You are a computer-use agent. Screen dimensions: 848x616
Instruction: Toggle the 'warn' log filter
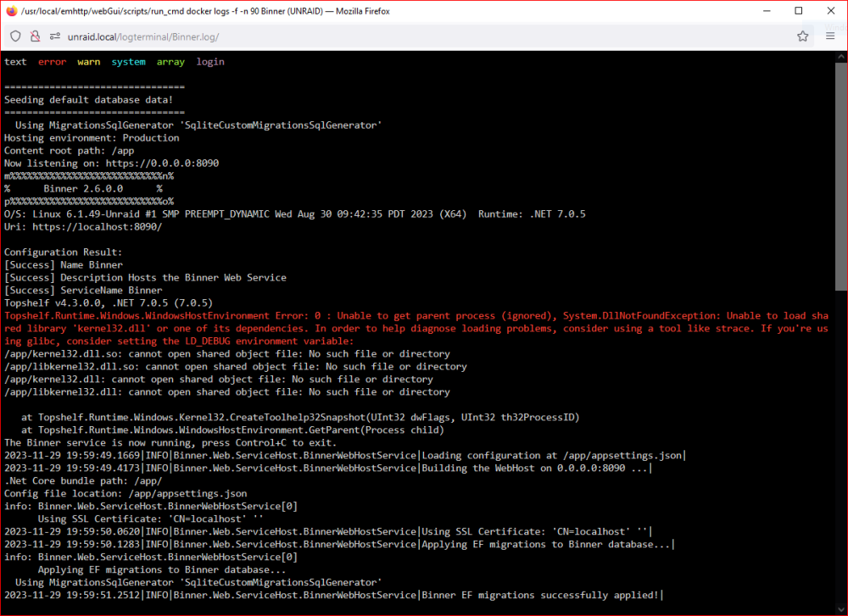pos(89,62)
